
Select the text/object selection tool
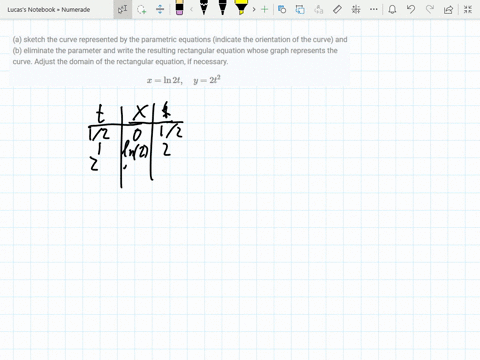click(123, 9)
